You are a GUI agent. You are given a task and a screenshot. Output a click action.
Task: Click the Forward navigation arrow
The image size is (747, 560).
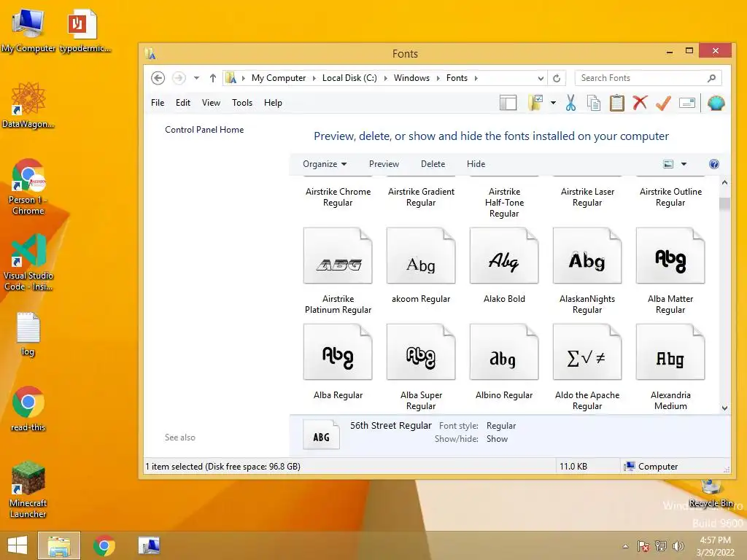[179, 78]
